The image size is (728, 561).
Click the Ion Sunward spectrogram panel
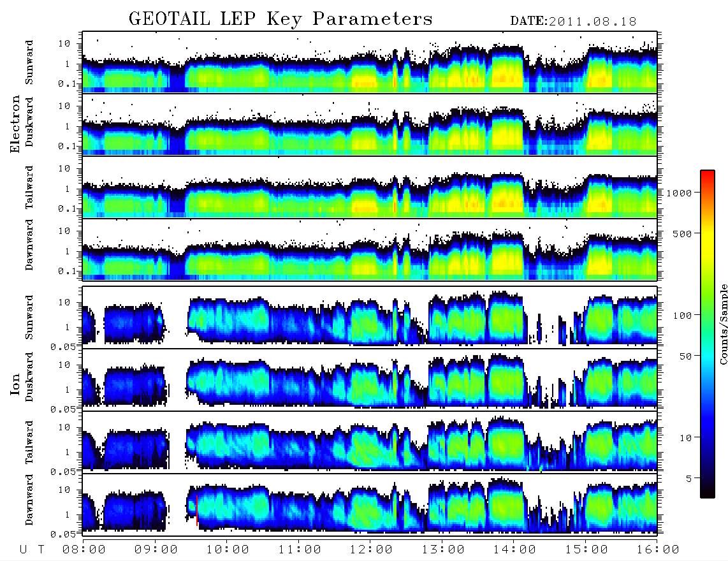(x=370, y=317)
